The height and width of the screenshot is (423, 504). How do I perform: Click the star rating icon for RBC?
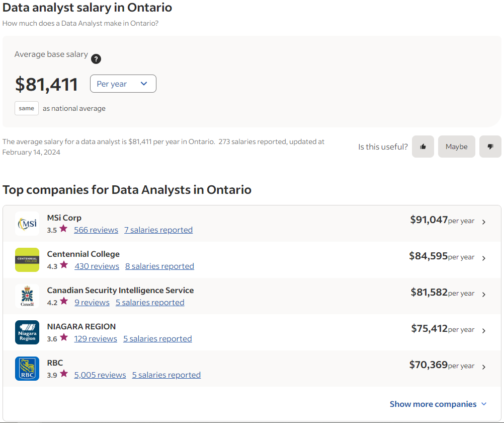click(64, 374)
